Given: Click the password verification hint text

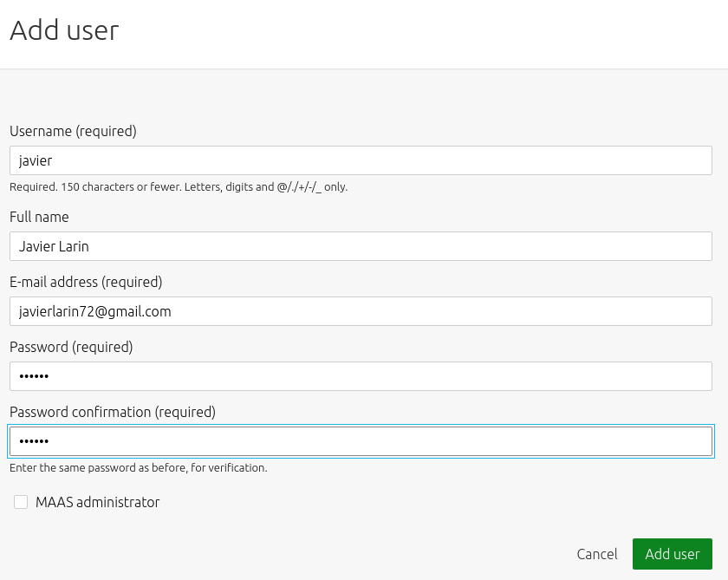Looking at the screenshot, I should click(x=139, y=467).
